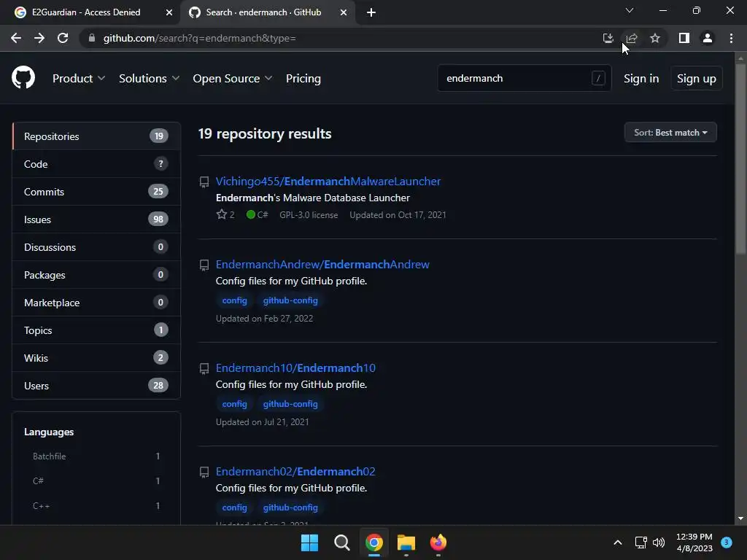
Task: Open the tab search chevron in title bar
Action: [630, 10]
